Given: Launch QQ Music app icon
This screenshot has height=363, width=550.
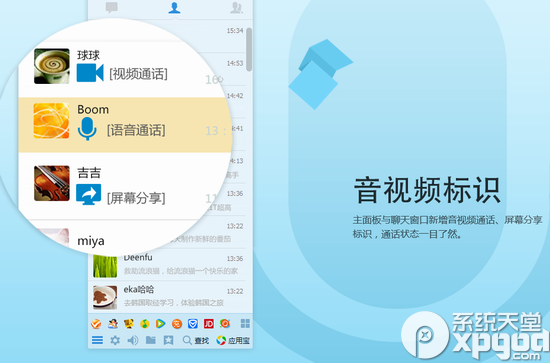Looking at the screenshot, I should pos(145,323).
